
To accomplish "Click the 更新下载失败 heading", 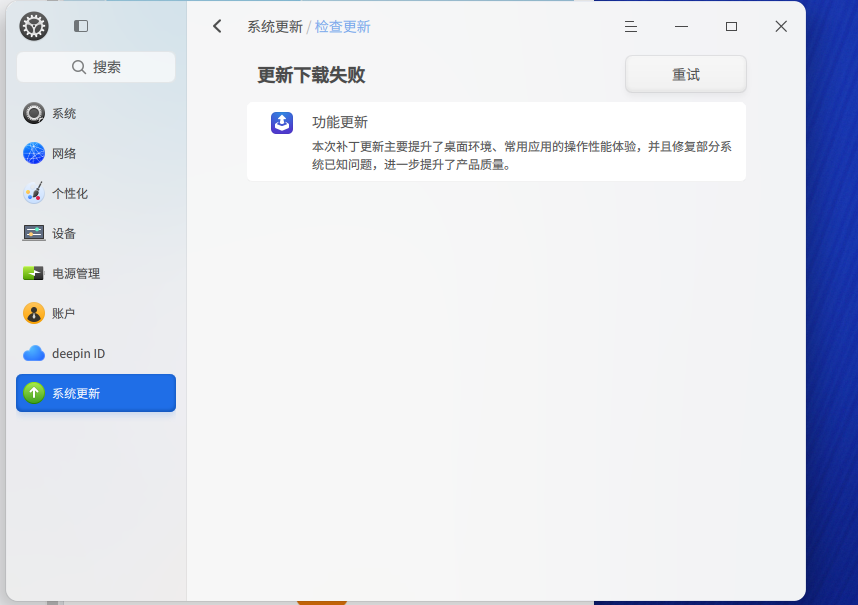I will (311, 75).
